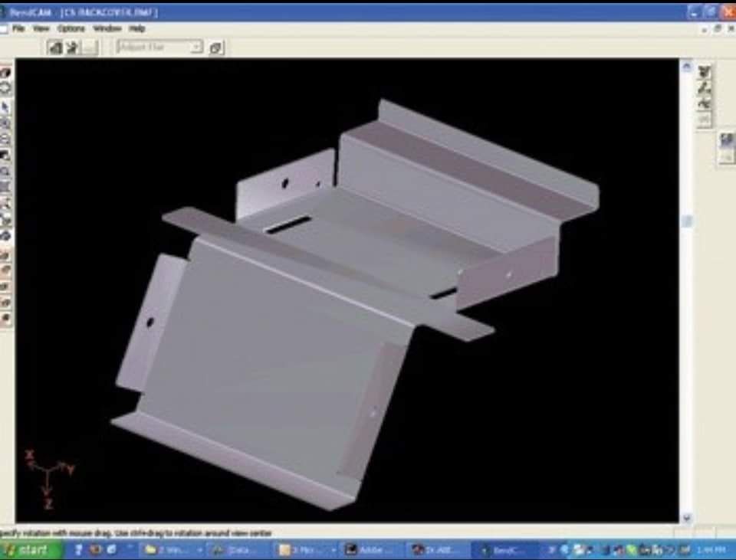Open the Window menu

coord(107,28)
